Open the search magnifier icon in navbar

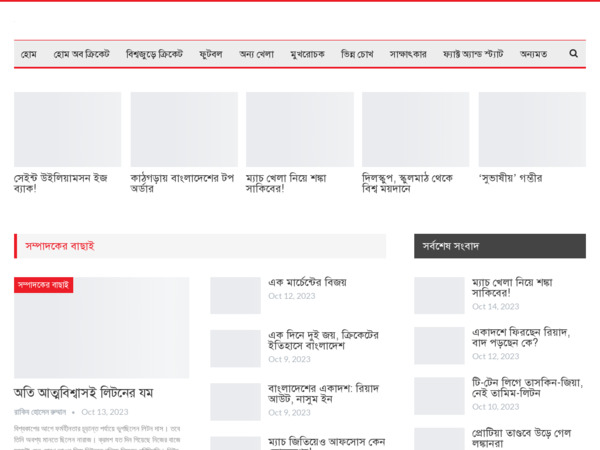[573, 54]
